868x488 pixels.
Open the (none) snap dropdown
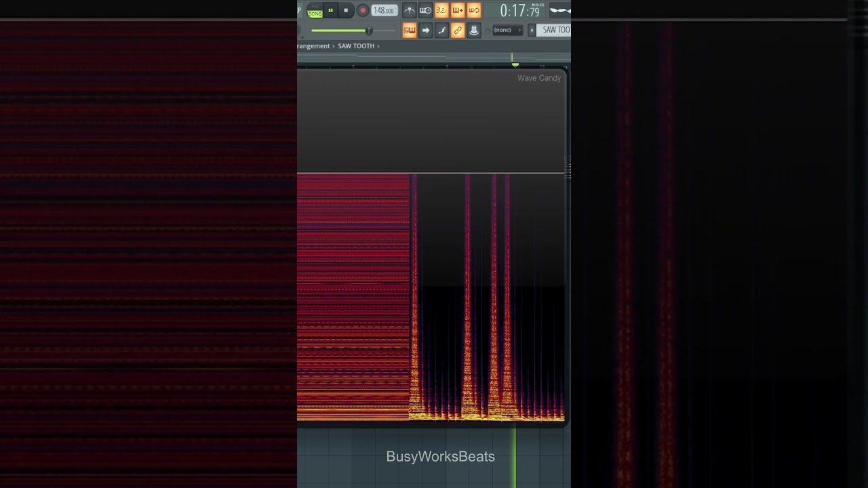click(508, 30)
